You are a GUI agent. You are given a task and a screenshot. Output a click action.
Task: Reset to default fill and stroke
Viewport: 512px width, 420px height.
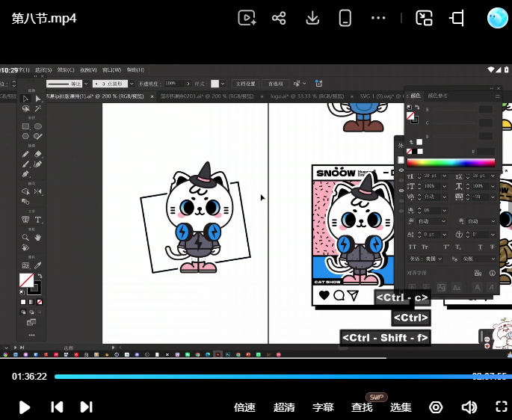pos(22,292)
